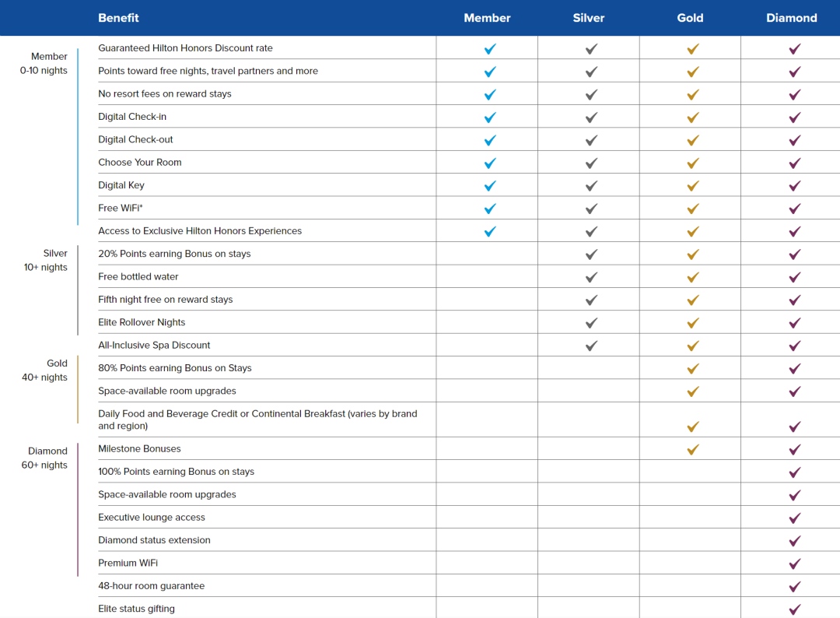Click Member checkmark for Free WiFi row

tap(490, 209)
